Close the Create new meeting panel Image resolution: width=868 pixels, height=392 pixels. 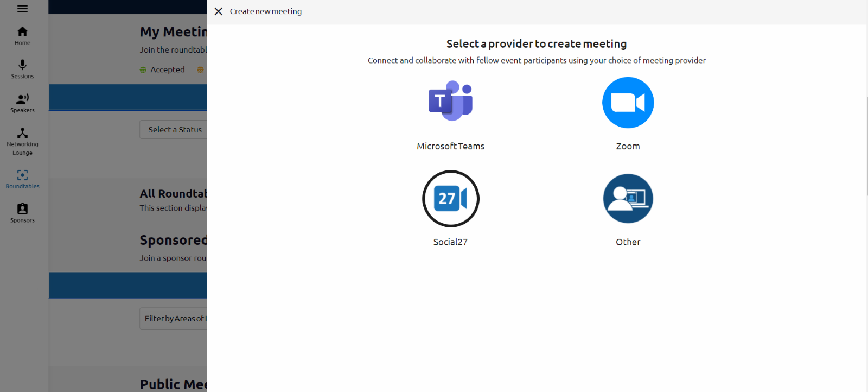(219, 11)
